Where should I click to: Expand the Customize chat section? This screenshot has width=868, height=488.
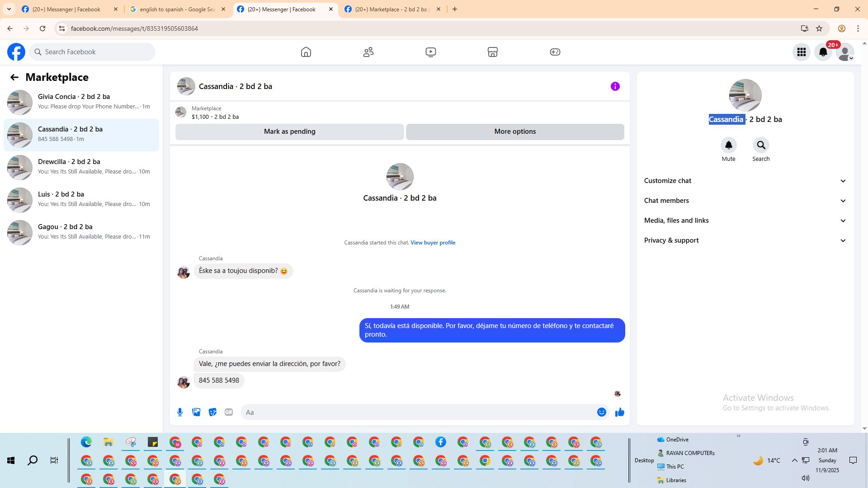tap(745, 181)
